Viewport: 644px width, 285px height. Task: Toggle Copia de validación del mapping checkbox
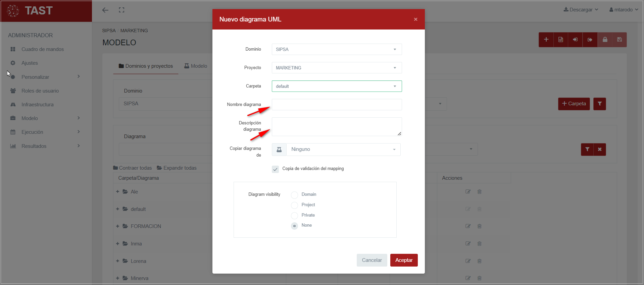(x=275, y=169)
